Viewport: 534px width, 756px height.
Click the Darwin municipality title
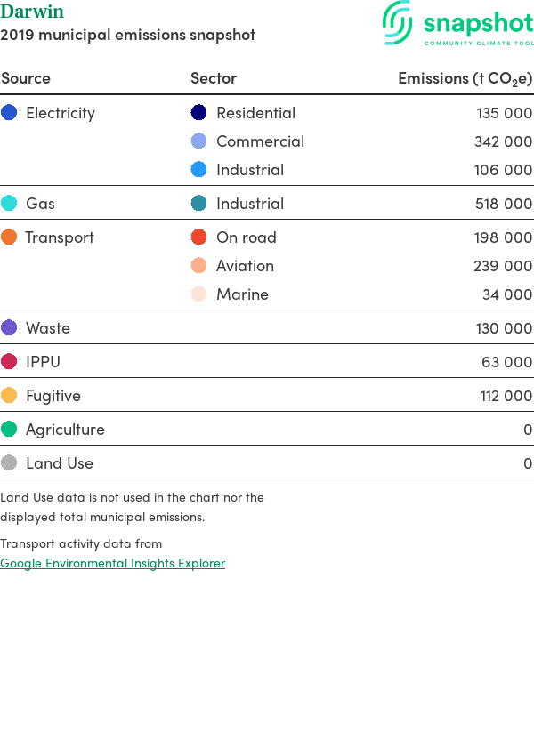pyautogui.click(x=32, y=11)
